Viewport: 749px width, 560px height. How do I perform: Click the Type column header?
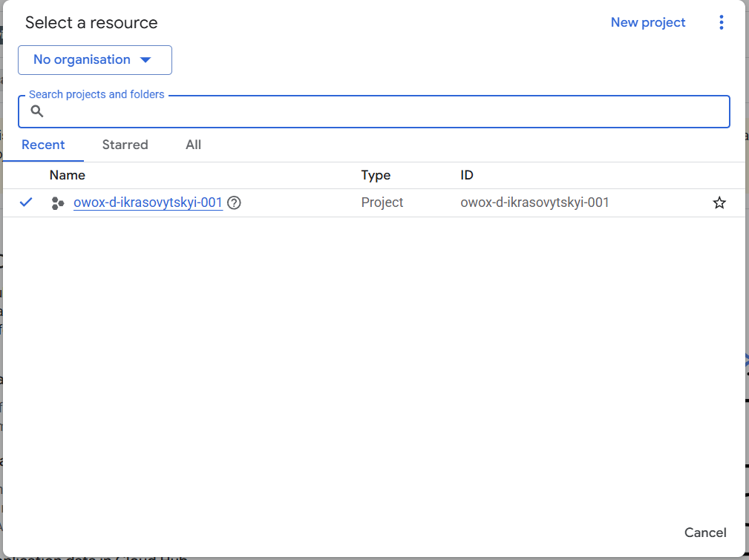click(376, 175)
